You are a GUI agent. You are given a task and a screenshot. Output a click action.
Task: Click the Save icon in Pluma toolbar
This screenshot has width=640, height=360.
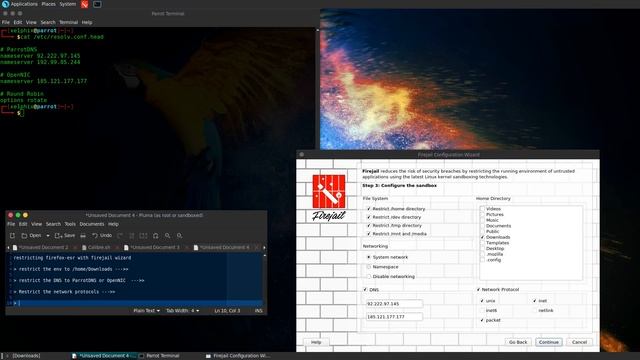pyautogui.click(x=65, y=236)
